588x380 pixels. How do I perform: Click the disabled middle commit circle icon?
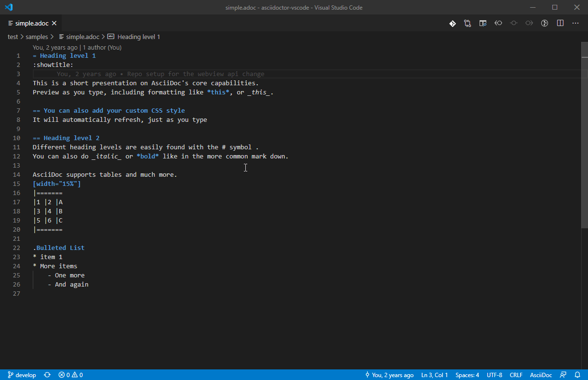click(x=514, y=23)
